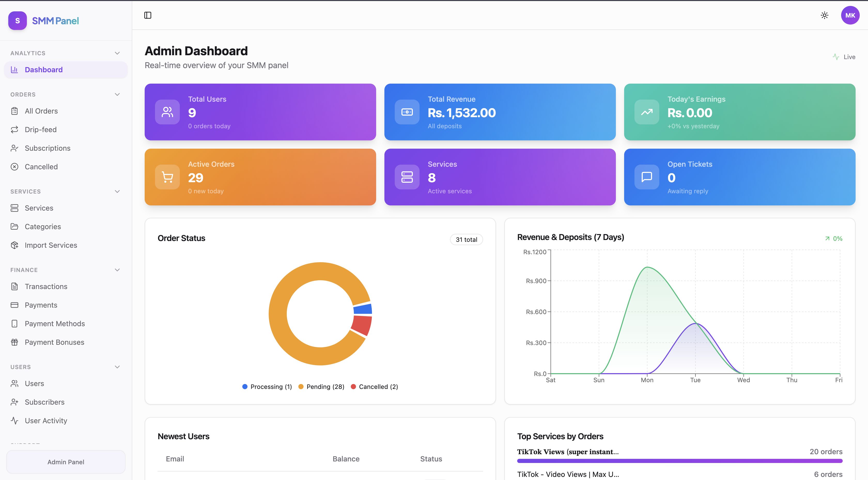This screenshot has width=868, height=480.
Task: Toggle the sidebar collapse icon
Action: (148, 15)
